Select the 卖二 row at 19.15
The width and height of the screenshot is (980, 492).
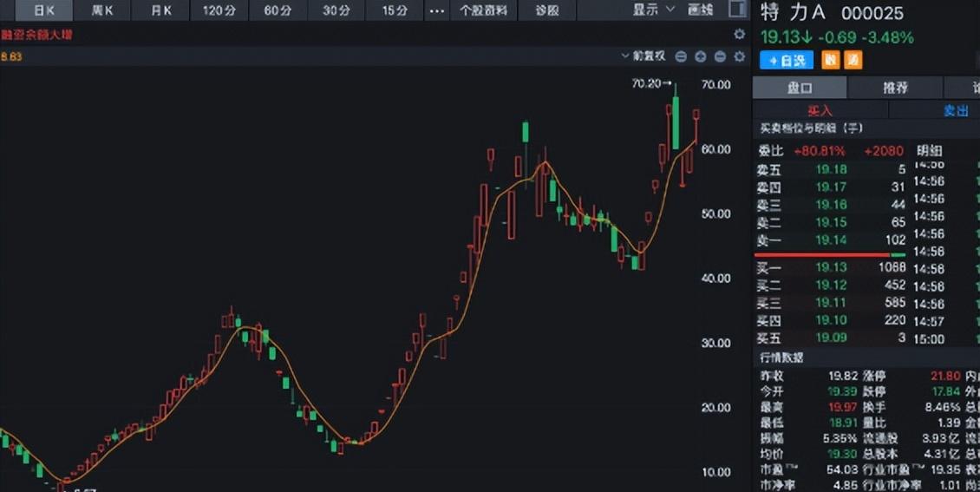click(831, 222)
